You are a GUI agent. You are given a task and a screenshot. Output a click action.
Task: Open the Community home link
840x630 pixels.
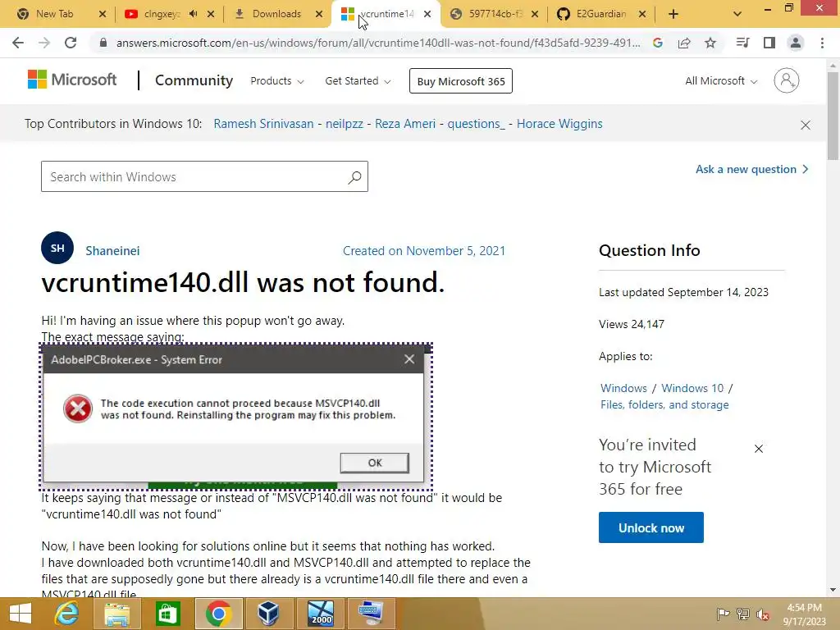coord(194,80)
